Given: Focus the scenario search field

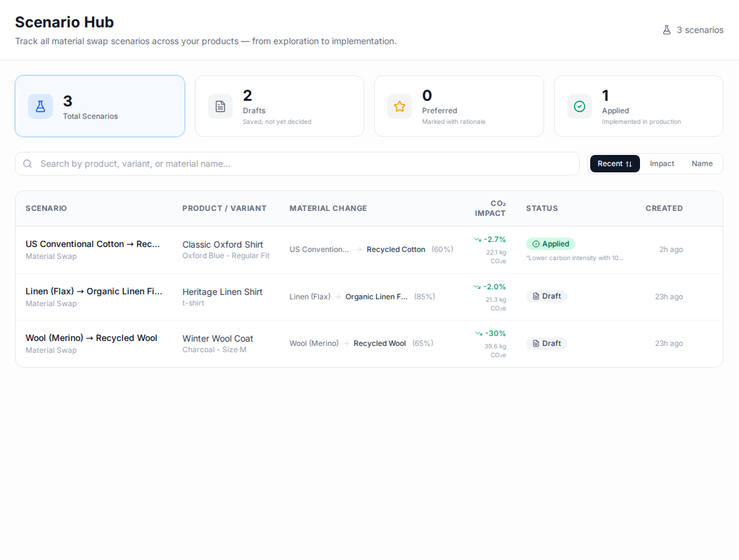Looking at the screenshot, I should [x=297, y=164].
